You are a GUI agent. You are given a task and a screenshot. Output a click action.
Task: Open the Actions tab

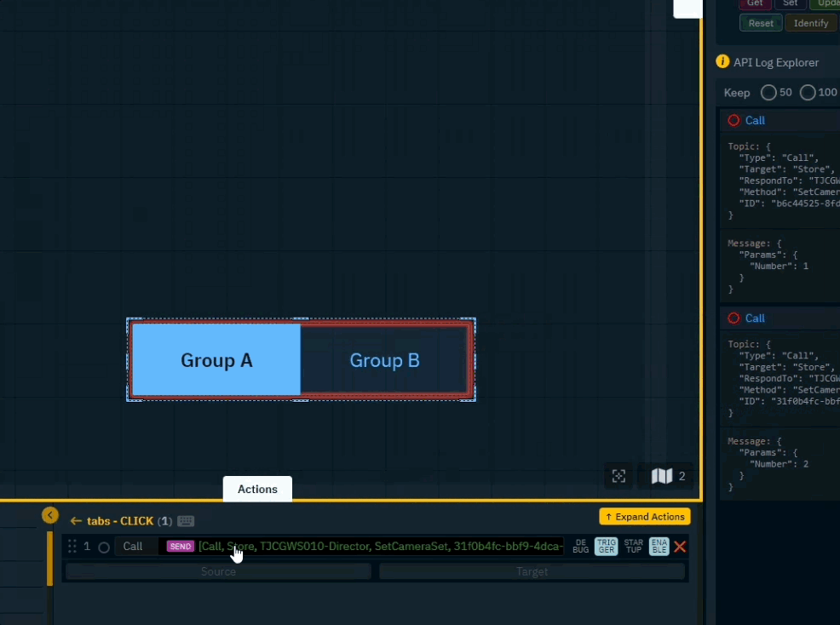(257, 489)
